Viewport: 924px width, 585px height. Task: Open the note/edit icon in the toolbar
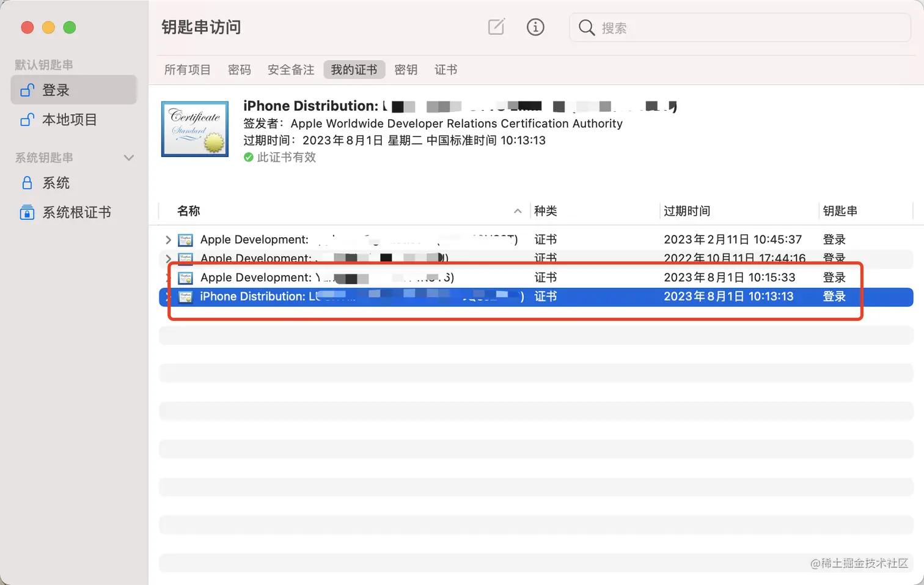click(496, 27)
